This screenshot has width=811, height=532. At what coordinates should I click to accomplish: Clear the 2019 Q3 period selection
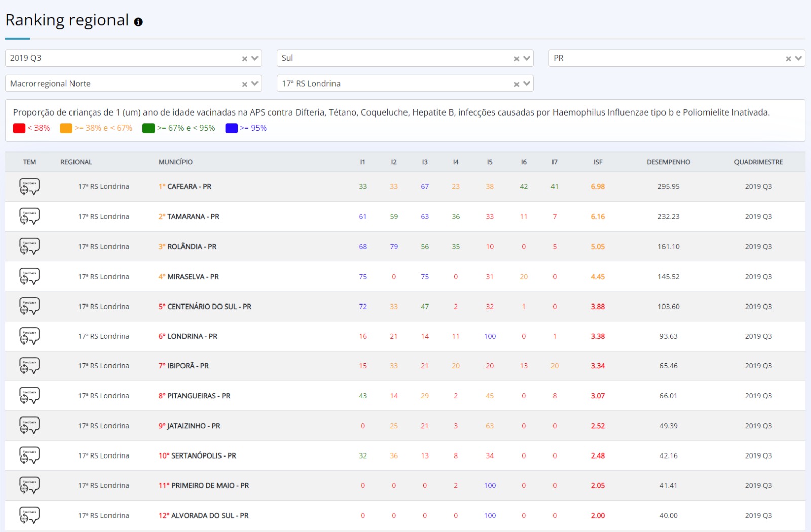tap(245, 59)
